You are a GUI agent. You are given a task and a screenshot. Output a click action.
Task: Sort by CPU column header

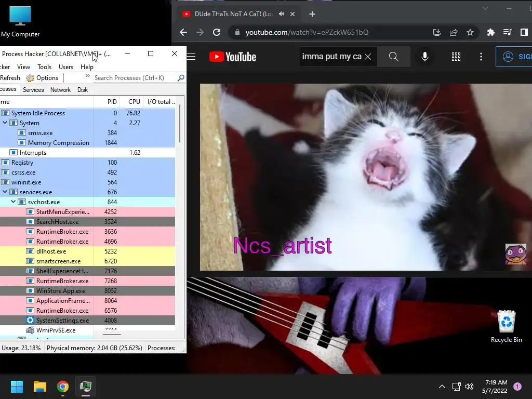point(131,102)
